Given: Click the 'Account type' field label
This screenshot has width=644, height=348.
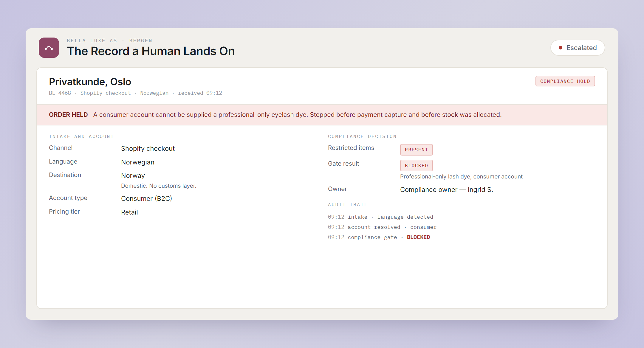Looking at the screenshot, I should coord(68,198).
